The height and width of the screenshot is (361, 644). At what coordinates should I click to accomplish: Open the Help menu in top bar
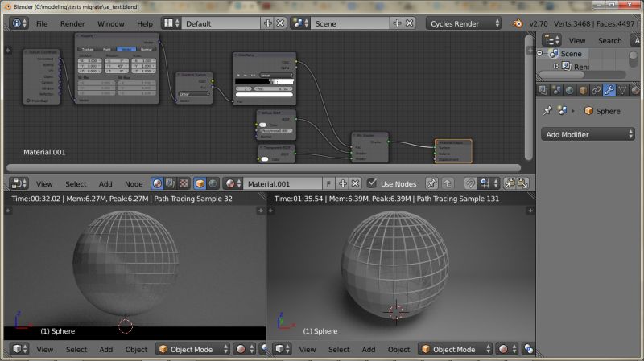click(145, 24)
